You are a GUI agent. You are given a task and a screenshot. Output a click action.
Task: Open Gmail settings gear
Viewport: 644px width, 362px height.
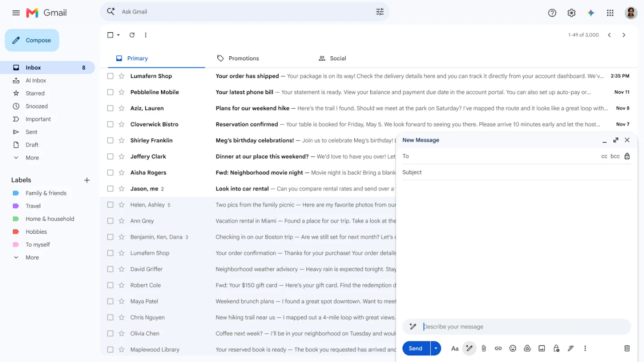tap(572, 13)
